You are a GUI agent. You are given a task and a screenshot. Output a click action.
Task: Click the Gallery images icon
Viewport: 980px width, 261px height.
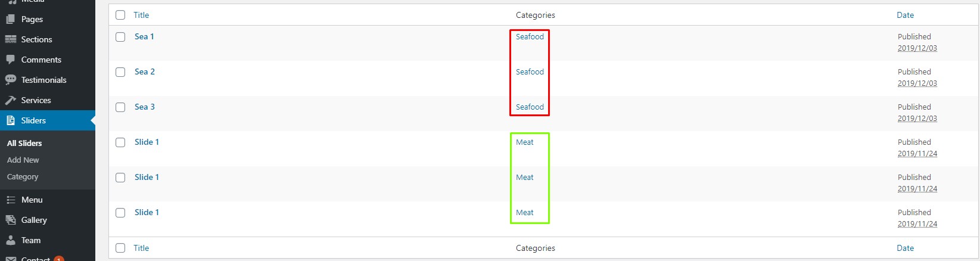pyautogui.click(x=10, y=220)
